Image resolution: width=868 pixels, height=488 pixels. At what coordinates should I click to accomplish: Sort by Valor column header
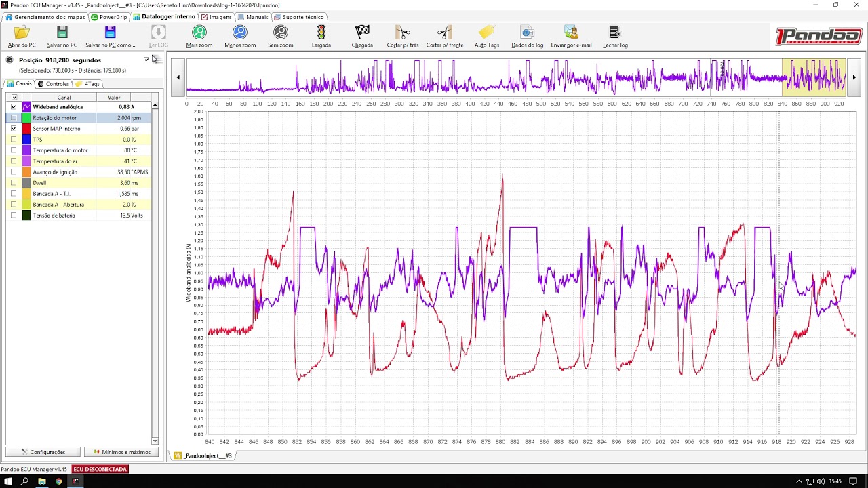pyautogui.click(x=114, y=98)
